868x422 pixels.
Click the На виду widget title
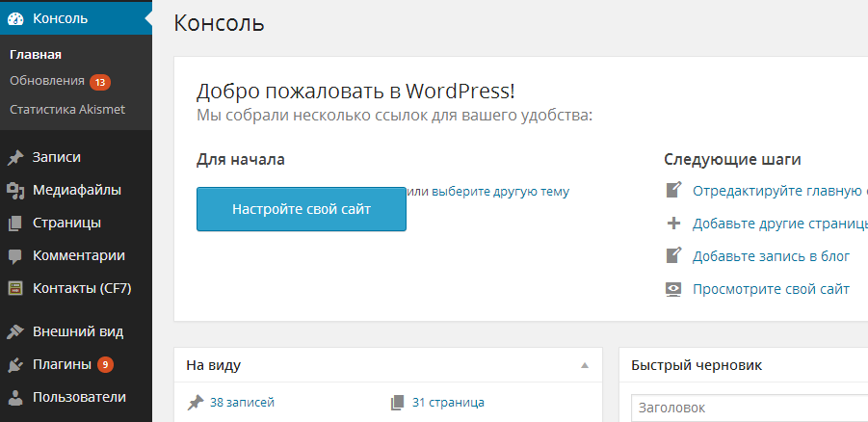[213, 365]
